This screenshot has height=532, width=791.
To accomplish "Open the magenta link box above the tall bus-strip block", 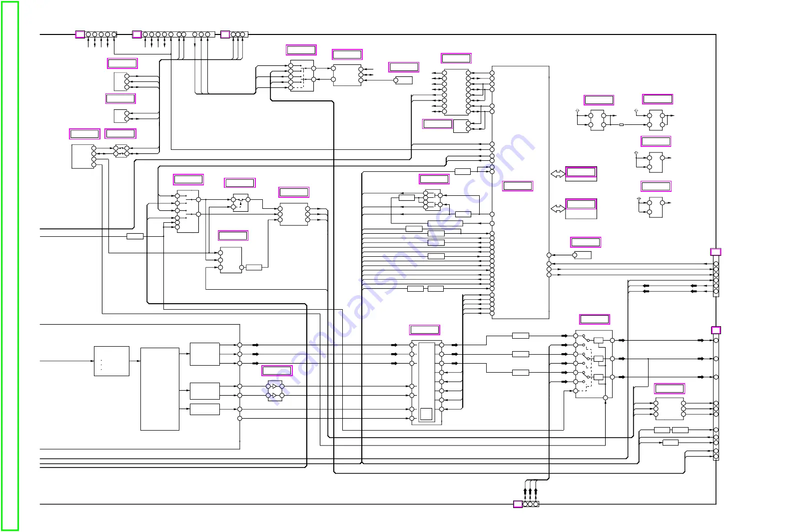I will tap(425, 330).
